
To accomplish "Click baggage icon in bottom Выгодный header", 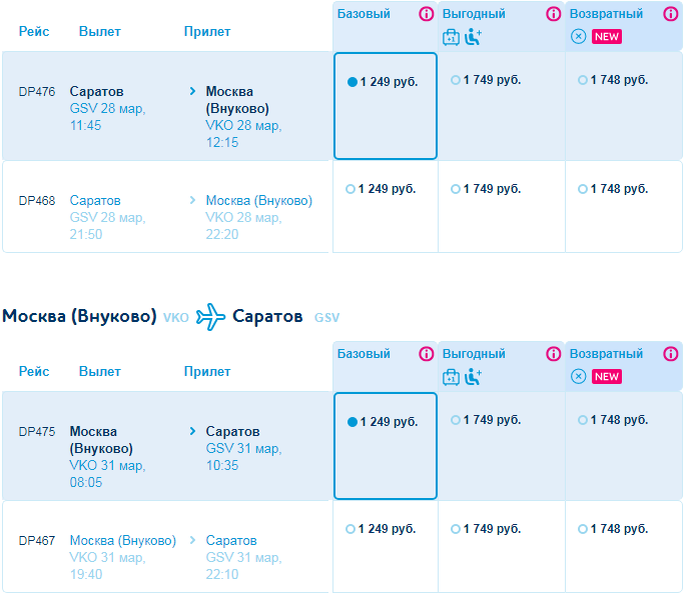I will 451,377.
